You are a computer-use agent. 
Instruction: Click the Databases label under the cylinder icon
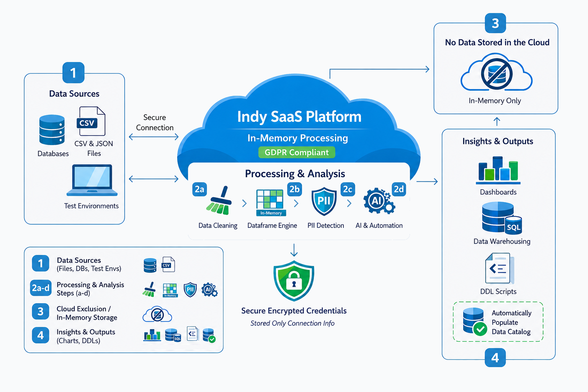pos(53,154)
